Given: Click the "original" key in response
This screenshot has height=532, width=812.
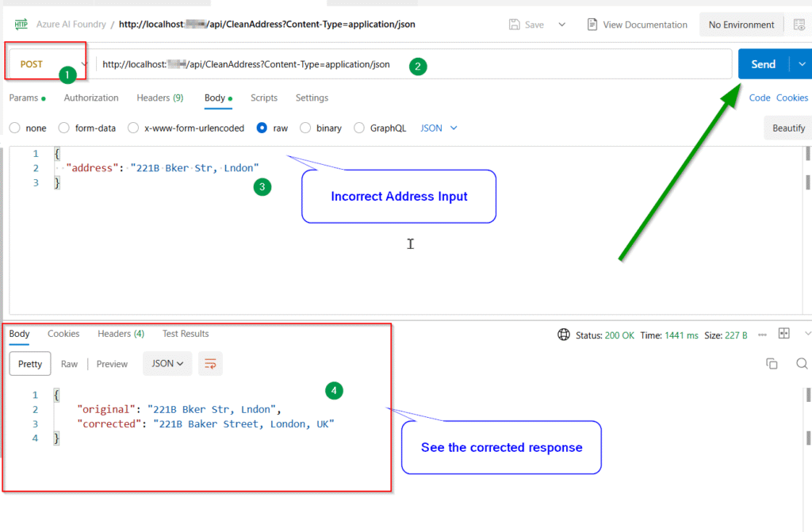Looking at the screenshot, I should tap(106, 409).
